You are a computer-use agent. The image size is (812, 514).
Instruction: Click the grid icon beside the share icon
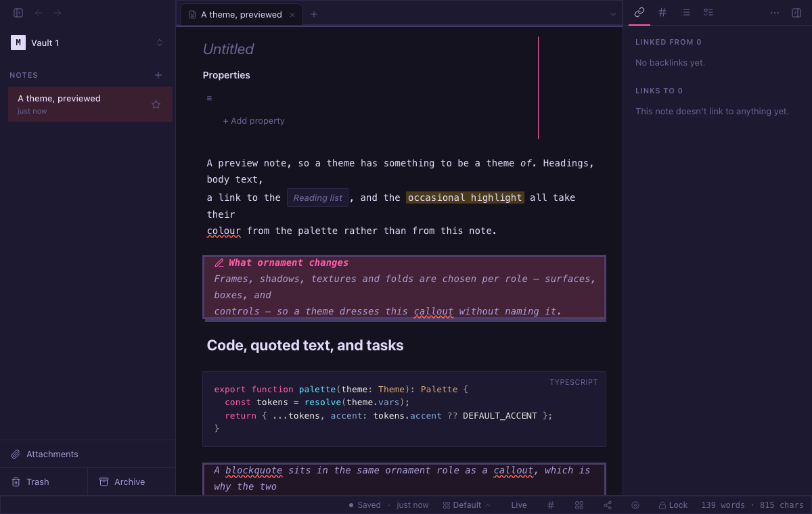[579, 505]
